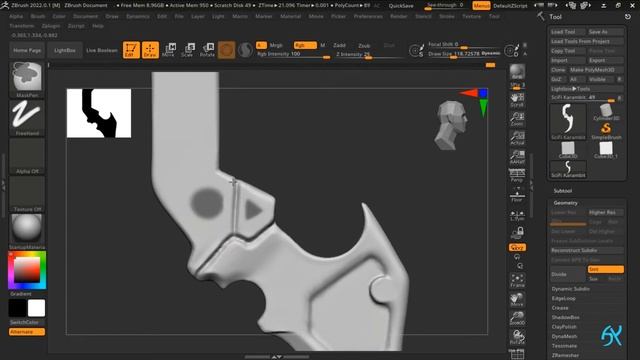Click the Divide button
640x360 pixels.
567,274
